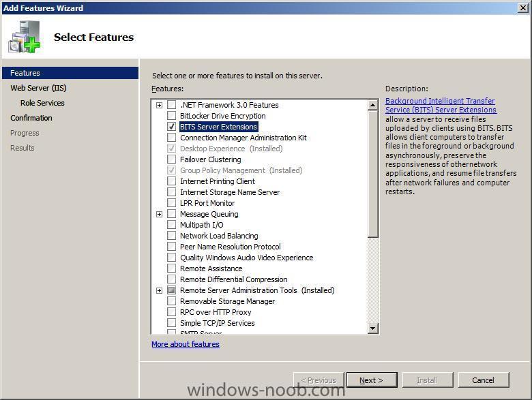Screen dimensions: 532x400
Task: Toggle Remote Server Administration Tools checkbox
Action: 172,290
